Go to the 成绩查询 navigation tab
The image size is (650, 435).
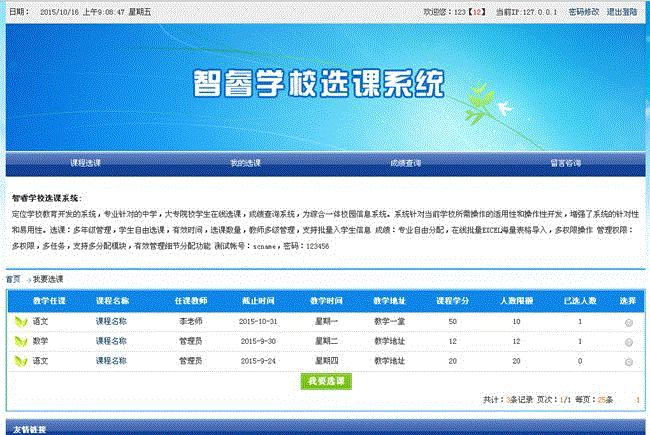pos(405,162)
